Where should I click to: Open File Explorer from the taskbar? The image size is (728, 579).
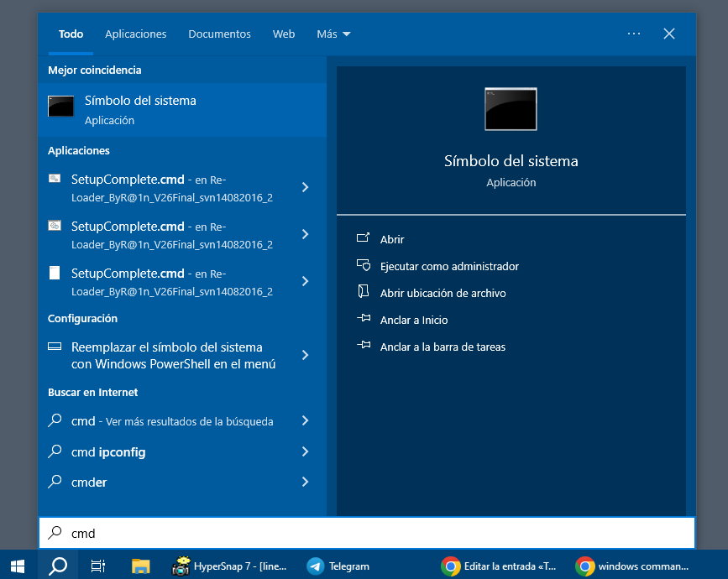[140, 566]
